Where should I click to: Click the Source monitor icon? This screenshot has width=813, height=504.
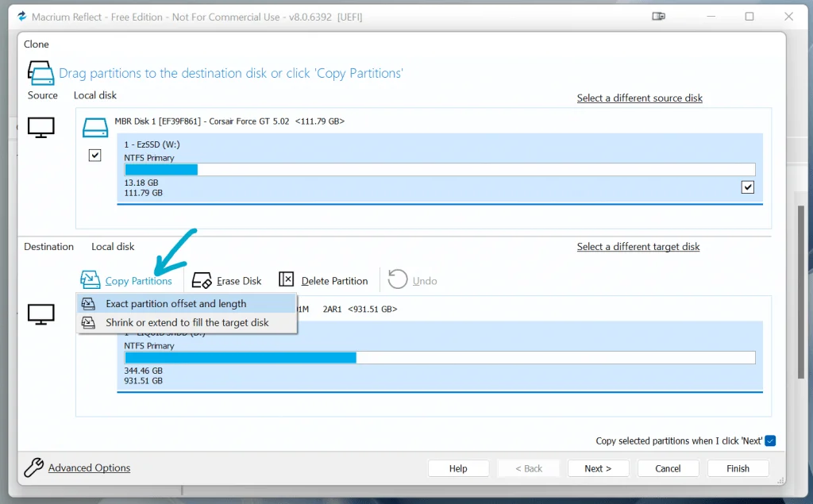(x=41, y=128)
